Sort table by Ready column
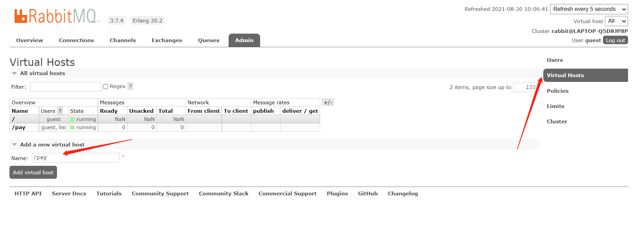 click(x=109, y=111)
